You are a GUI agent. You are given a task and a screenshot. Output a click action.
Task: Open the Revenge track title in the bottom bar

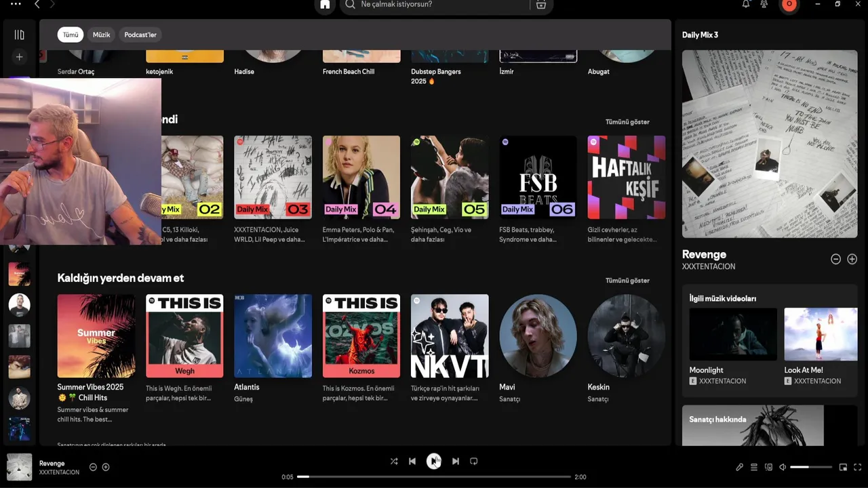coord(52,464)
